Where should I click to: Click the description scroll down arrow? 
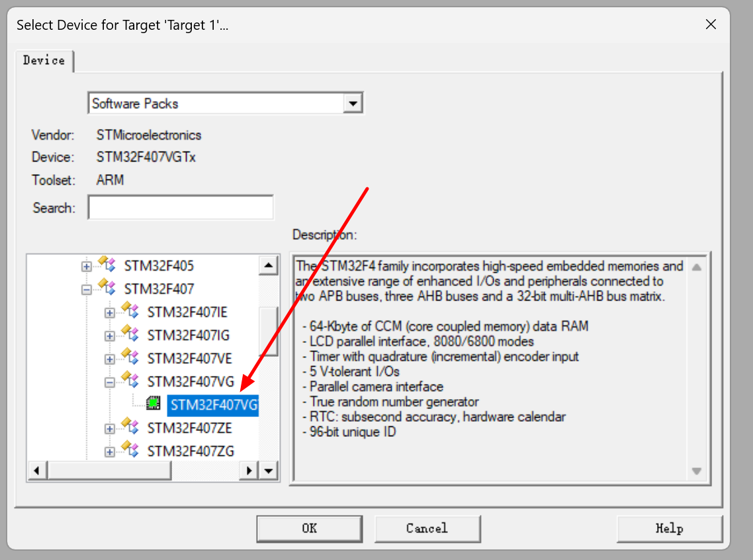coord(697,471)
